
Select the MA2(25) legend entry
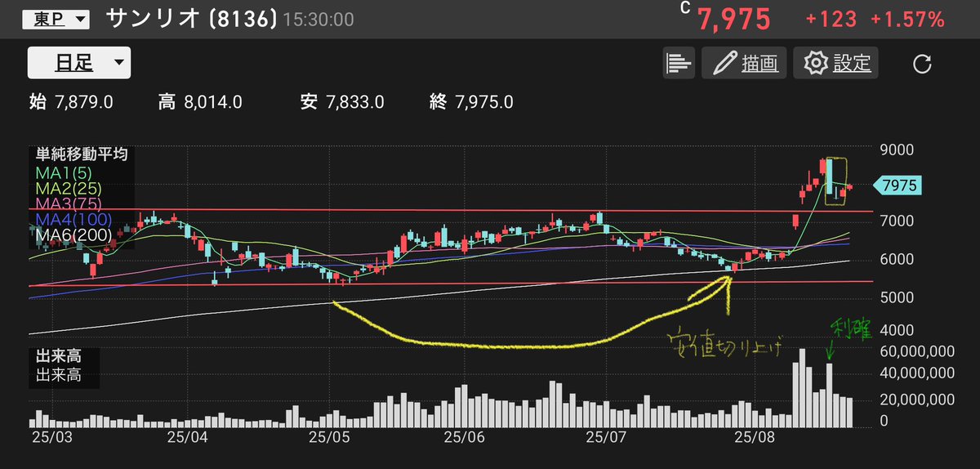69,188
